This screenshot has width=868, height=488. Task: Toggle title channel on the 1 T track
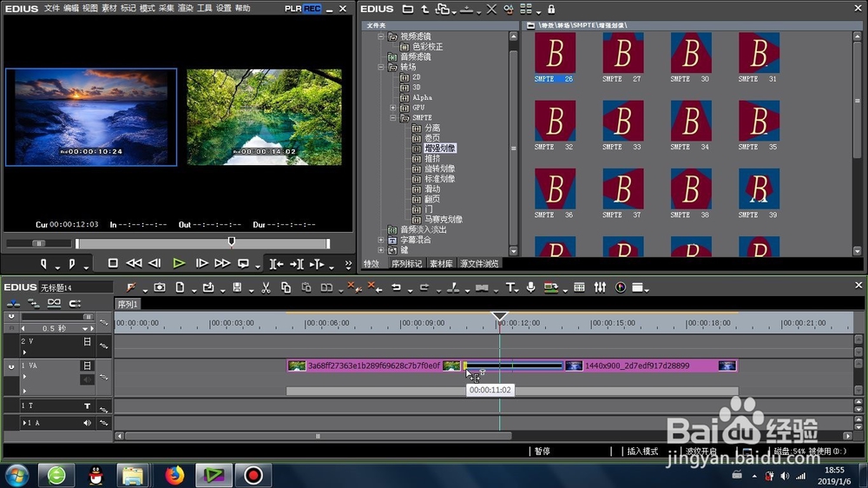click(x=87, y=406)
